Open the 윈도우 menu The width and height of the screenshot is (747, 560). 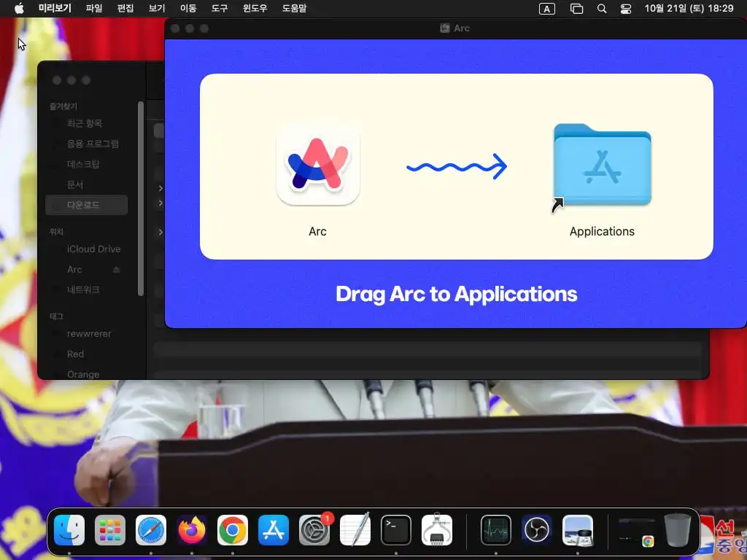tap(255, 9)
